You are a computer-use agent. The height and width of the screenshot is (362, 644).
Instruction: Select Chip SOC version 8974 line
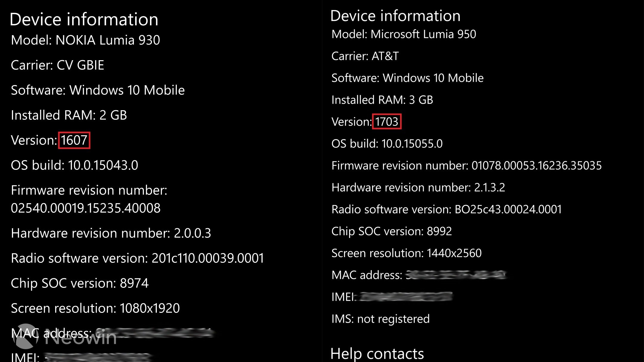(80, 283)
